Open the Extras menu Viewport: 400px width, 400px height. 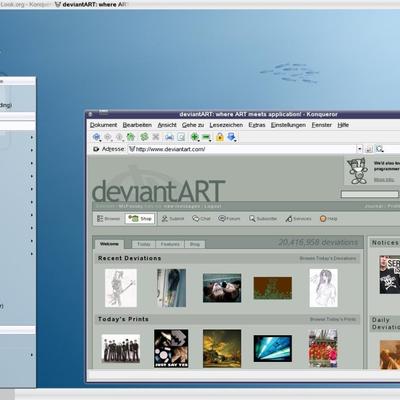(x=257, y=125)
